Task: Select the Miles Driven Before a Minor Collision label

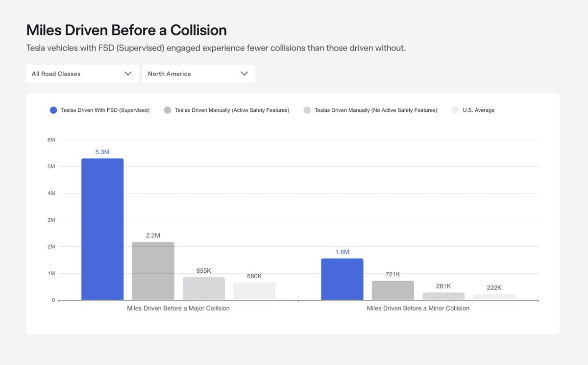Action: [418, 308]
